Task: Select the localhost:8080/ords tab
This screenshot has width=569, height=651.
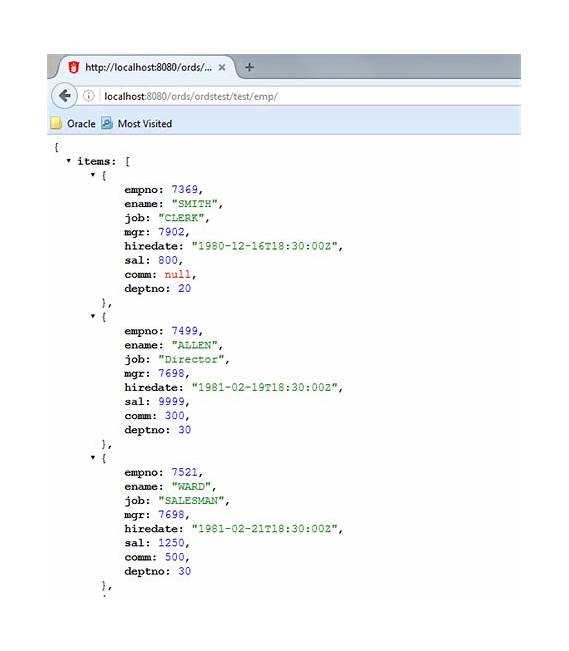Action: click(145, 67)
